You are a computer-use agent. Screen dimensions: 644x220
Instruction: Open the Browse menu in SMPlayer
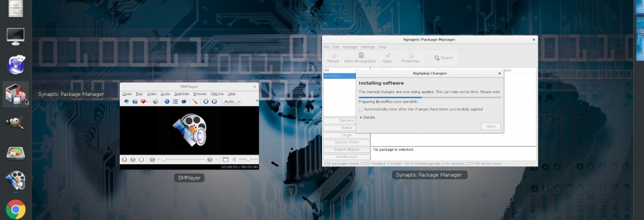(x=199, y=94)
